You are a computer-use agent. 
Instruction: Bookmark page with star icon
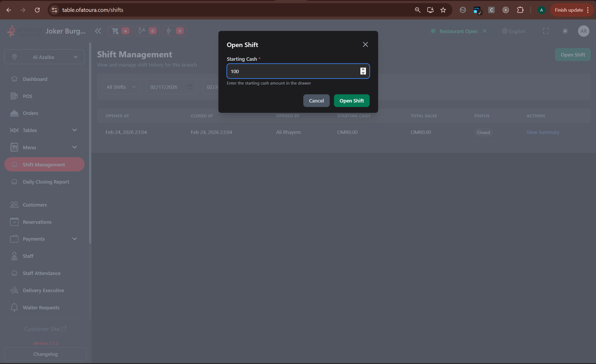tap(443, 10)
